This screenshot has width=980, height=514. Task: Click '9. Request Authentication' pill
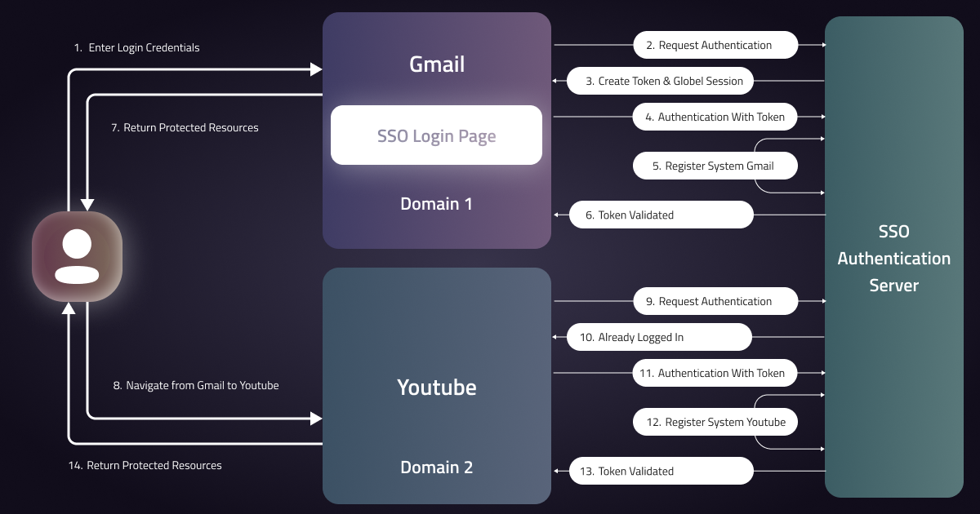[x=715, y=301]
